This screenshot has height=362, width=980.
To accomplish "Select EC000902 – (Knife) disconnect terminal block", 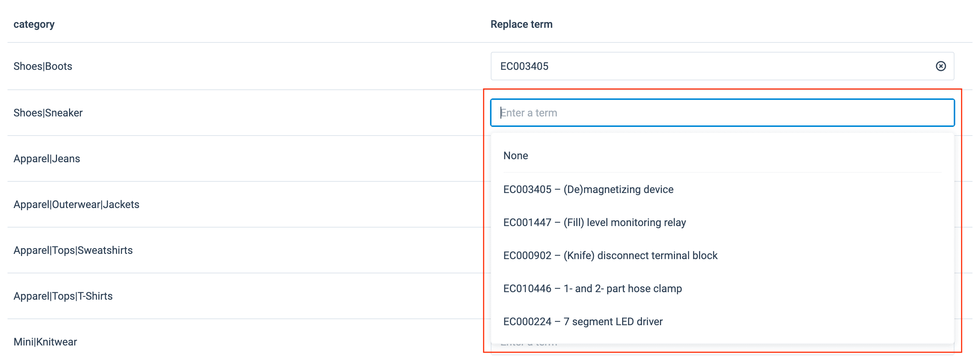I will [x=610, y=255].
